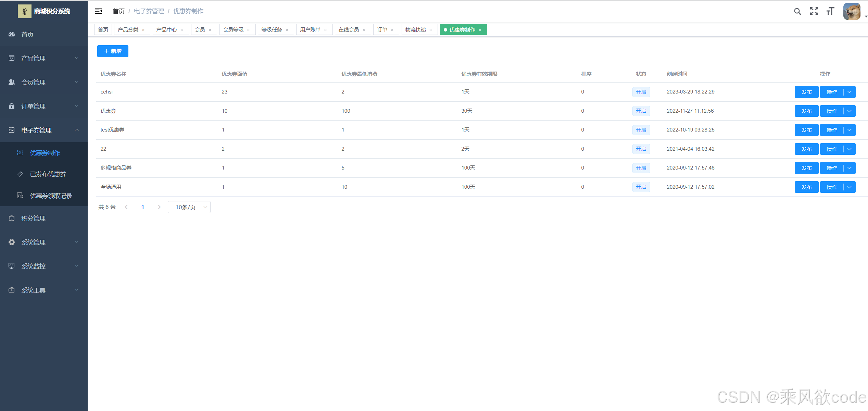Open the font size adjustment icon
This screenshot has width=868, height=411.
coord(830,11)
